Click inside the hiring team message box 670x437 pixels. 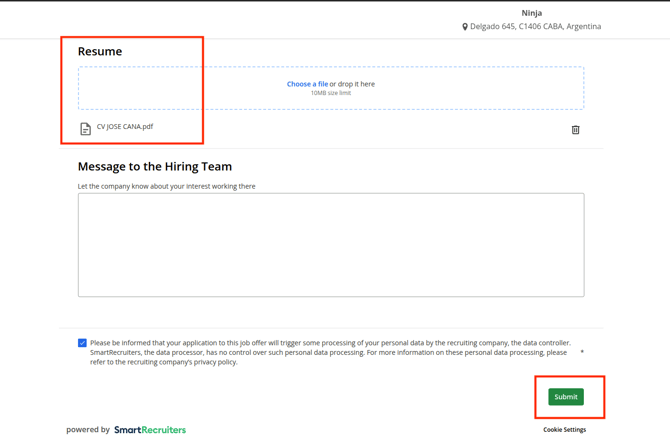pos(330,245)
